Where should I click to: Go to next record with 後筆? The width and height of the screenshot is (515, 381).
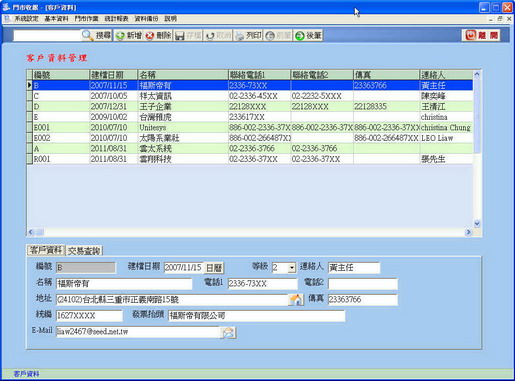click(x=308, y=35)
